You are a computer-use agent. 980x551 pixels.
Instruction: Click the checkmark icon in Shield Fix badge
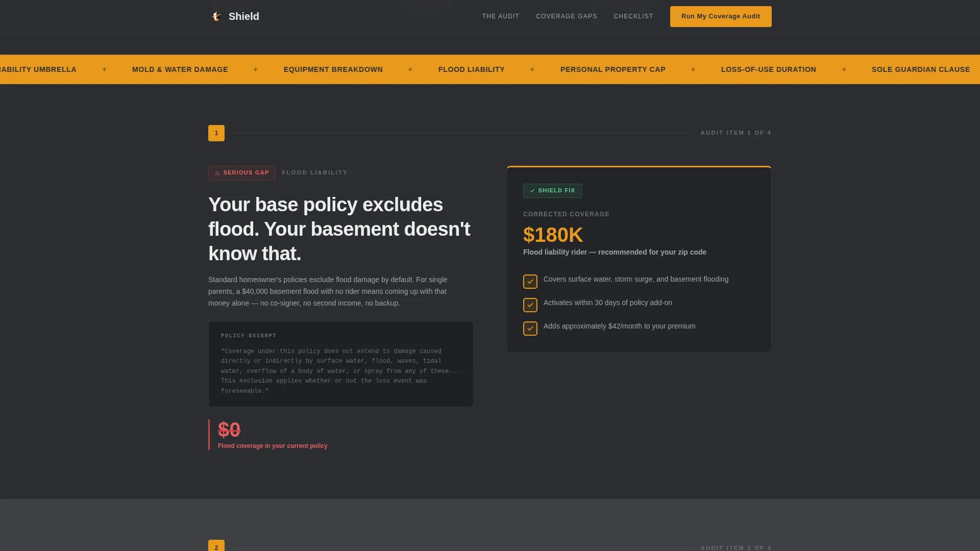pyautogui.click(x=532, y=191)
